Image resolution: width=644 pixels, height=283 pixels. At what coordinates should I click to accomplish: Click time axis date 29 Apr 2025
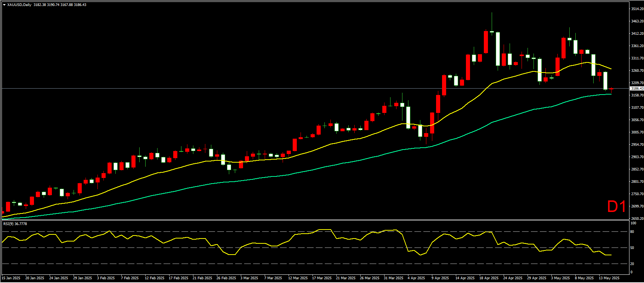click(x=537, y=278)
